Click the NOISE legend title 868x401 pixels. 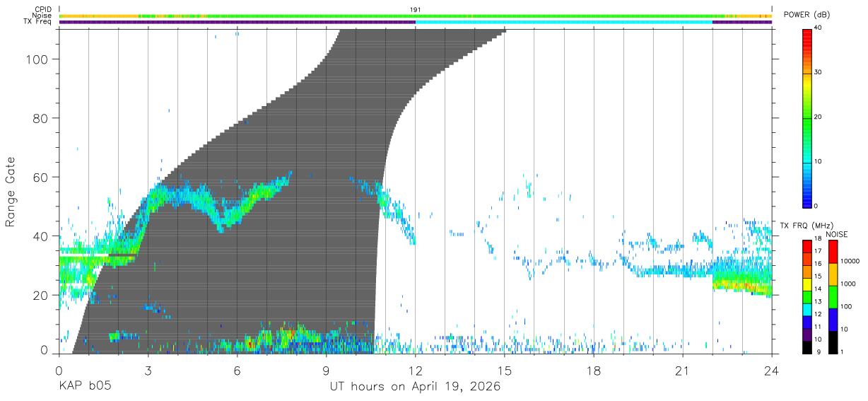point(837,234)
